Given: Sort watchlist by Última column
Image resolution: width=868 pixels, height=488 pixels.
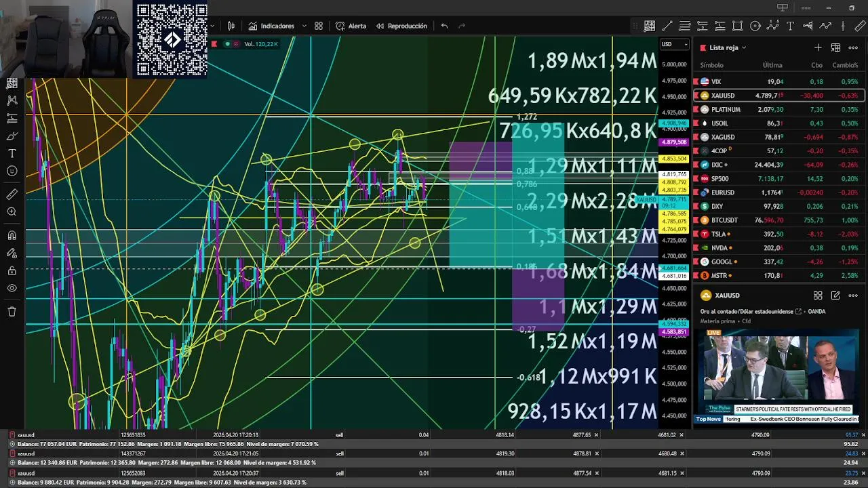Looking at the screenshot, I should coord(772,65).
